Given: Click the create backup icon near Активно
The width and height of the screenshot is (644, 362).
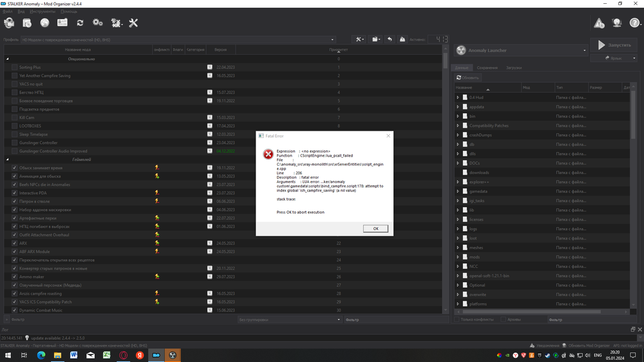Looking at the screenshot, I should (402, 39).
